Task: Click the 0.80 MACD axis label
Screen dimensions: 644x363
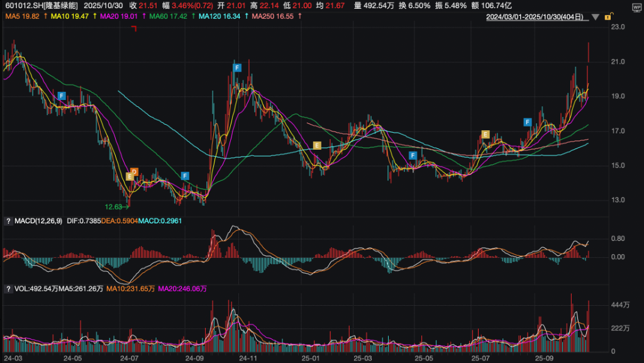Action: pos(618,238)
